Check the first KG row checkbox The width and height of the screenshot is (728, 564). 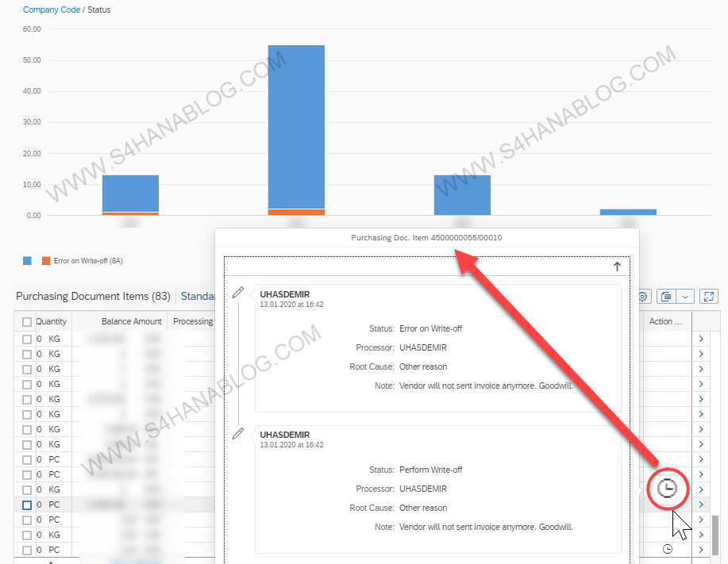point(27,340)
